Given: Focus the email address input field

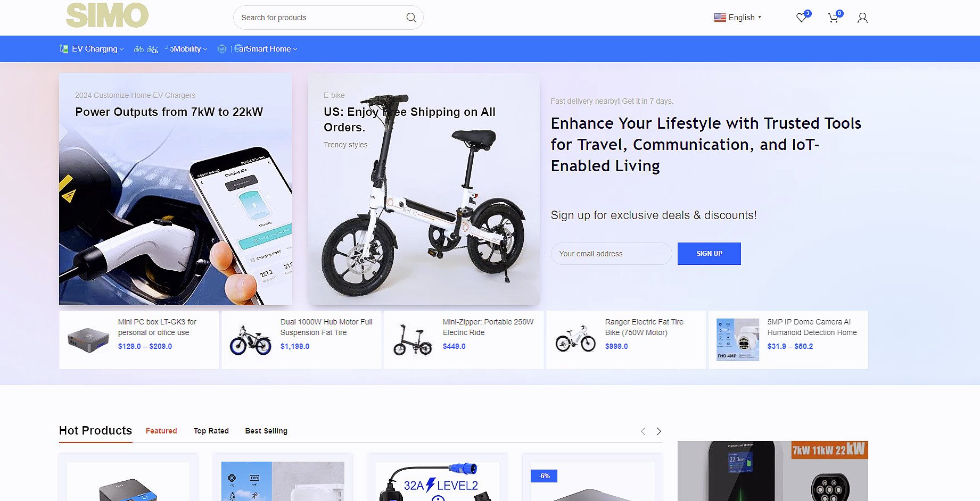Looking at the screenshot, I should coord(611,254).
